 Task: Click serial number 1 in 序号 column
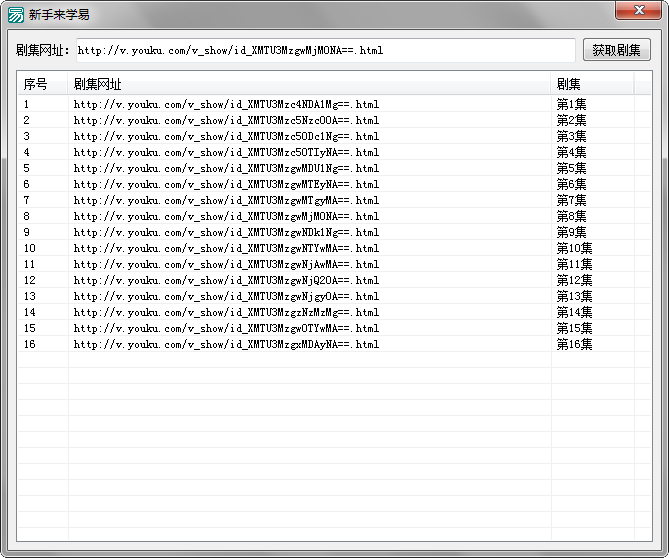tap(26, 105)
